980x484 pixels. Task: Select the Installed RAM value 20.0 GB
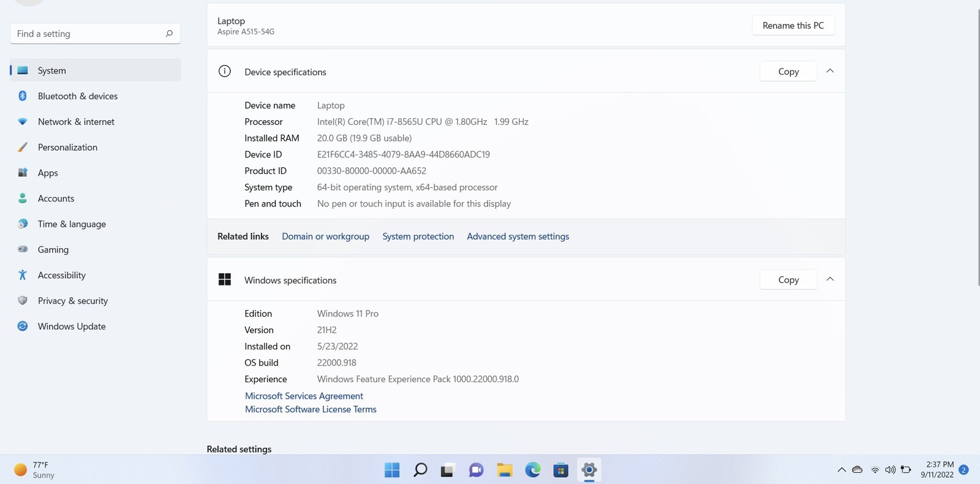364,138
